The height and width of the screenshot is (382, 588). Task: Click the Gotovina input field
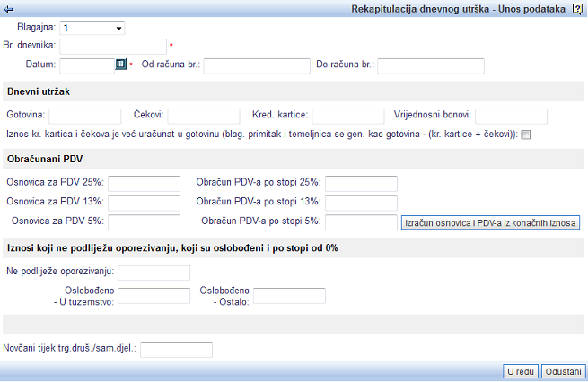pos(85,116)
